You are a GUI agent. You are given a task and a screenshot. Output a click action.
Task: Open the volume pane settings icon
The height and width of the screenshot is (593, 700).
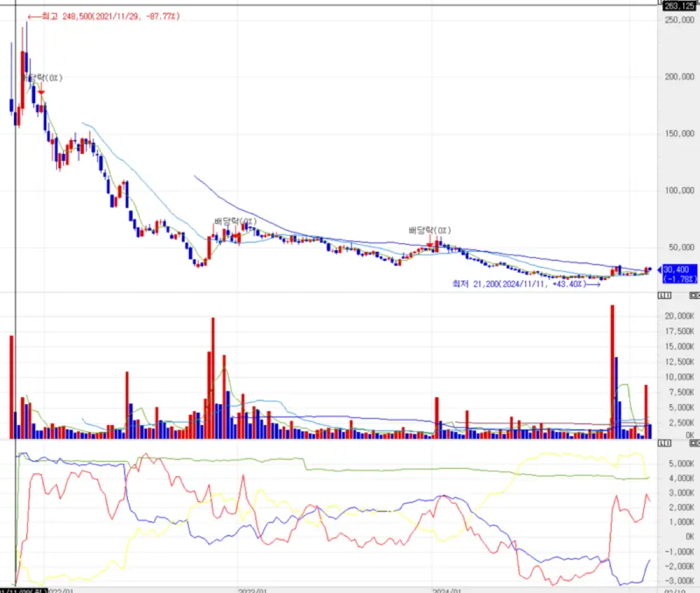(x=665, y=295)
